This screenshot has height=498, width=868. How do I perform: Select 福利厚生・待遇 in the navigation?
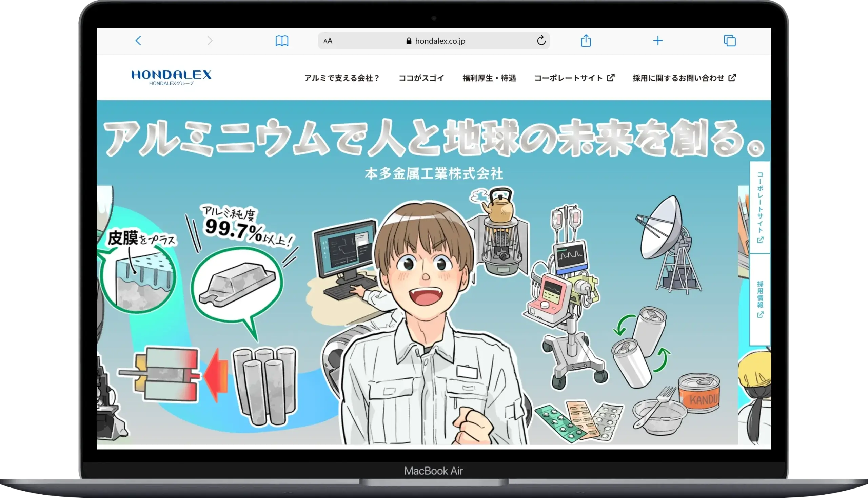click(489, 78)
